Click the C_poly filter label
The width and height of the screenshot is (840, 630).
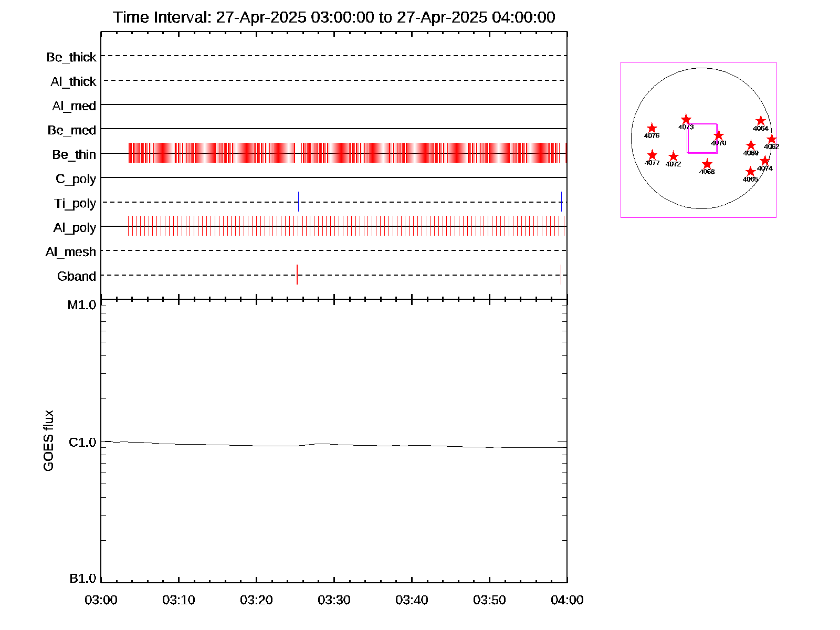click(x=76, y=180)
